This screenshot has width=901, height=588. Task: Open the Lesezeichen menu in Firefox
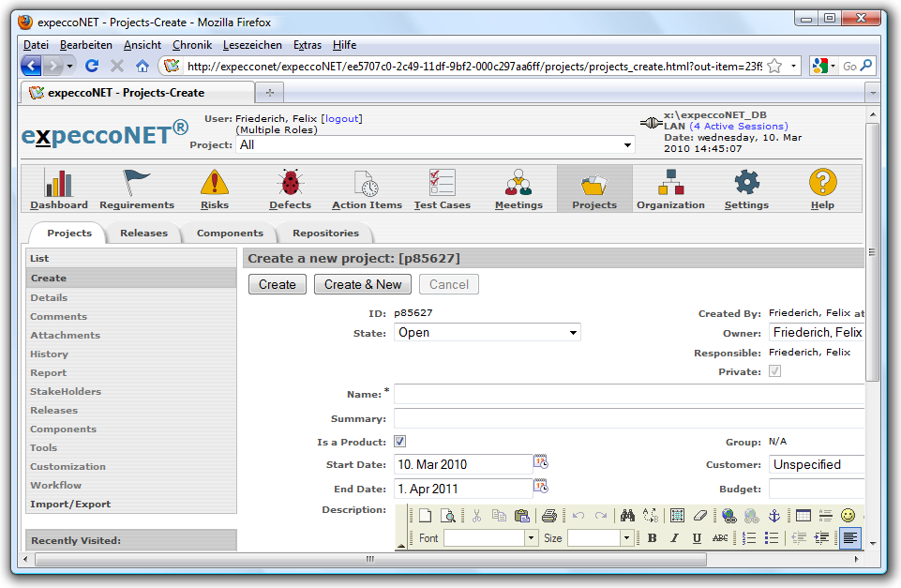(x=252, y=45)
